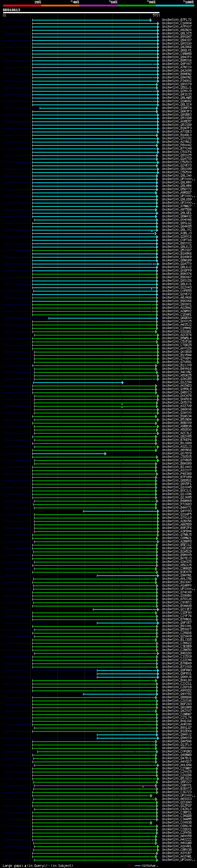197x868 pixels.
Task: Select hit label UniRef100_P48368
Action: pos(177,474)
